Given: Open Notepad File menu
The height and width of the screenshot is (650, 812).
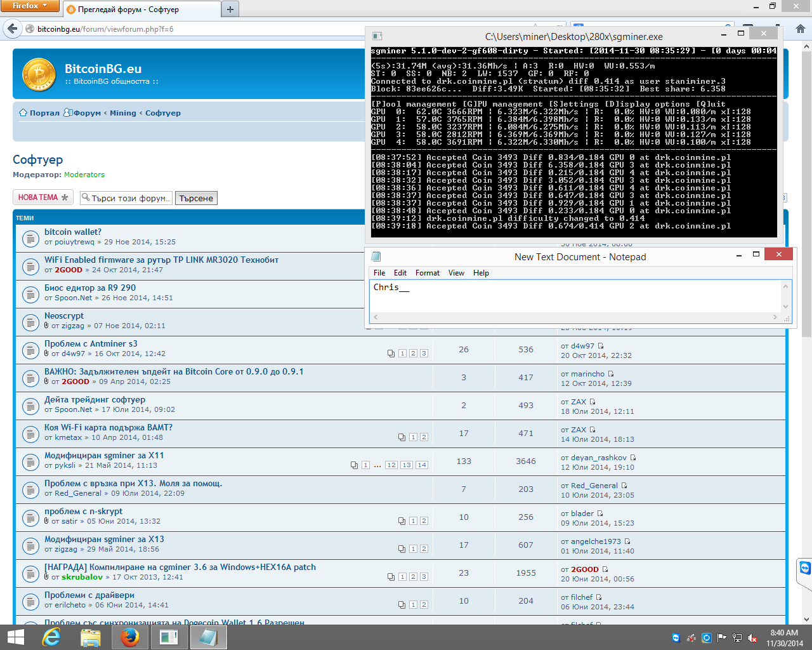Looking at the screenshot, I should coord(379,273).
